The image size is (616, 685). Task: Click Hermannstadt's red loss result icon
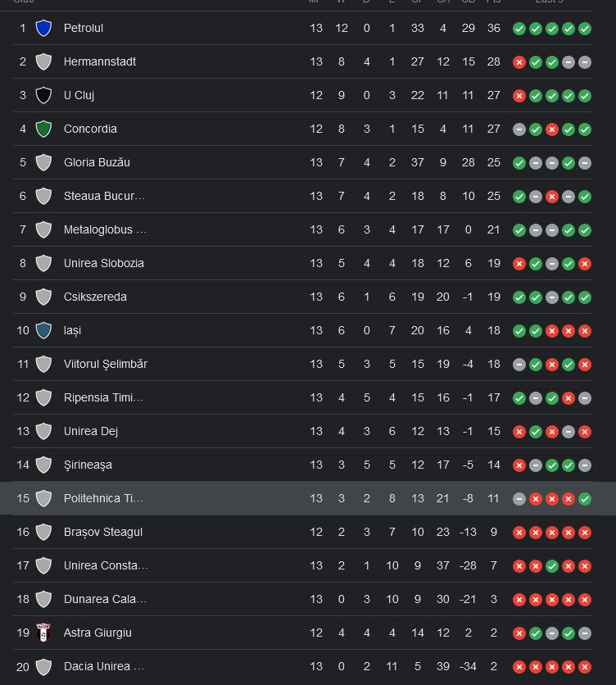coord(519,61)
